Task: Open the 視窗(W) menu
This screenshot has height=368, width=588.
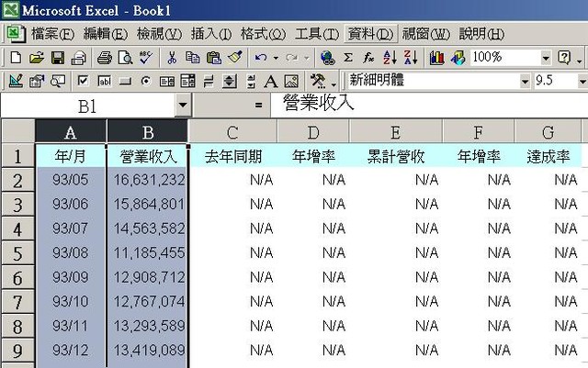Action: click(426, 34)
